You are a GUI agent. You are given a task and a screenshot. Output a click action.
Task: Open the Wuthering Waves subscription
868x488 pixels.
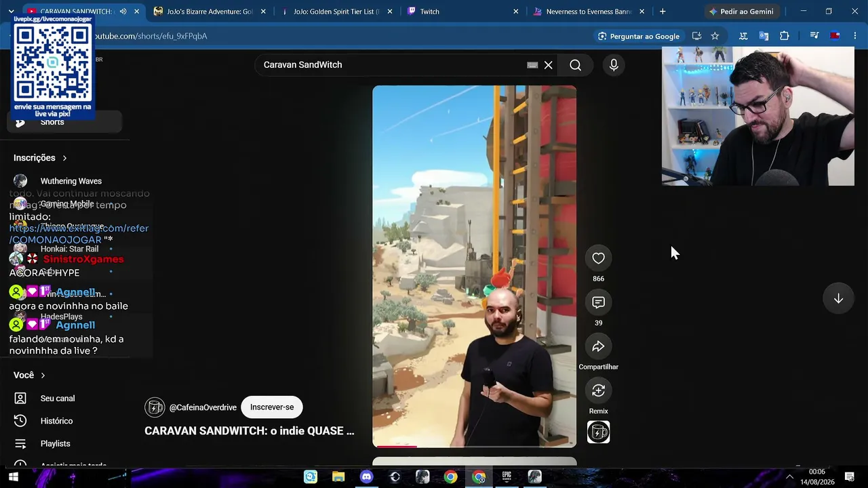64,181
